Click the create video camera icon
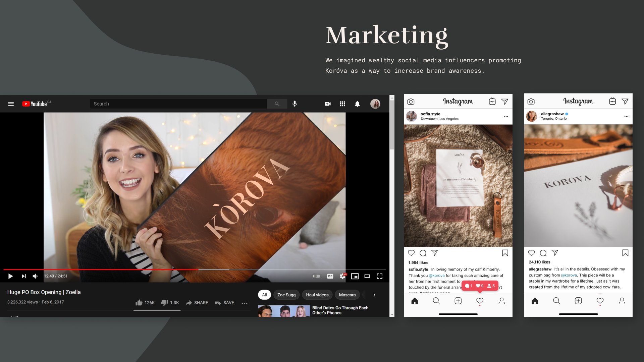This screenshot has width=644, height=362. click(328, 104)
